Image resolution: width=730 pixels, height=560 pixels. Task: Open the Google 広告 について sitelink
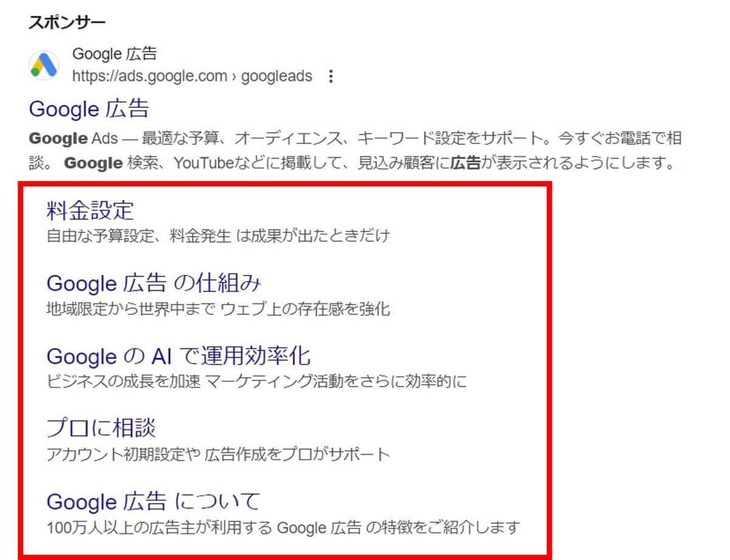tap(153, 502)
